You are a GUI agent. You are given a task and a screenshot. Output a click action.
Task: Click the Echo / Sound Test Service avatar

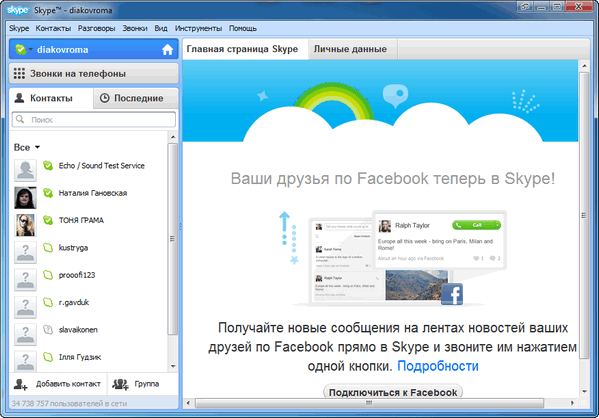[25, 170]
